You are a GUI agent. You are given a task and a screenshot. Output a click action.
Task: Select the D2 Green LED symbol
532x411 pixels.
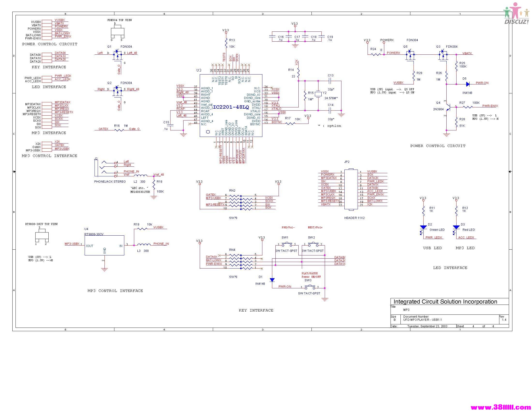pos(423,229)
